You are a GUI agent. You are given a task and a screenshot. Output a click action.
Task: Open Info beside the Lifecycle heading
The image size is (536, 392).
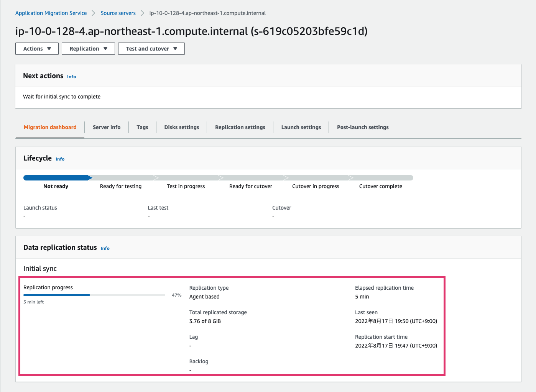click(x=60, y=159)
